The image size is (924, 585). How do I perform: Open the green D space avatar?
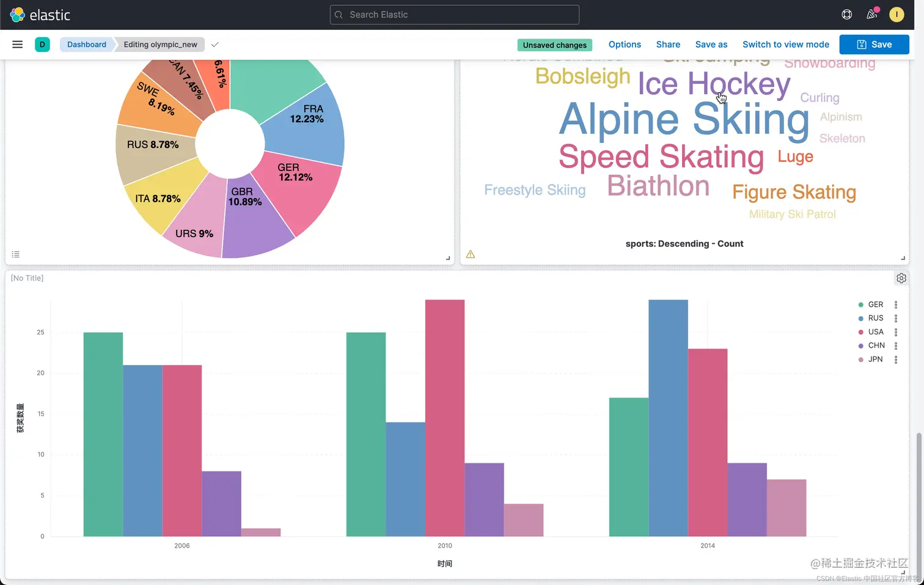click(x=42, y=45)
